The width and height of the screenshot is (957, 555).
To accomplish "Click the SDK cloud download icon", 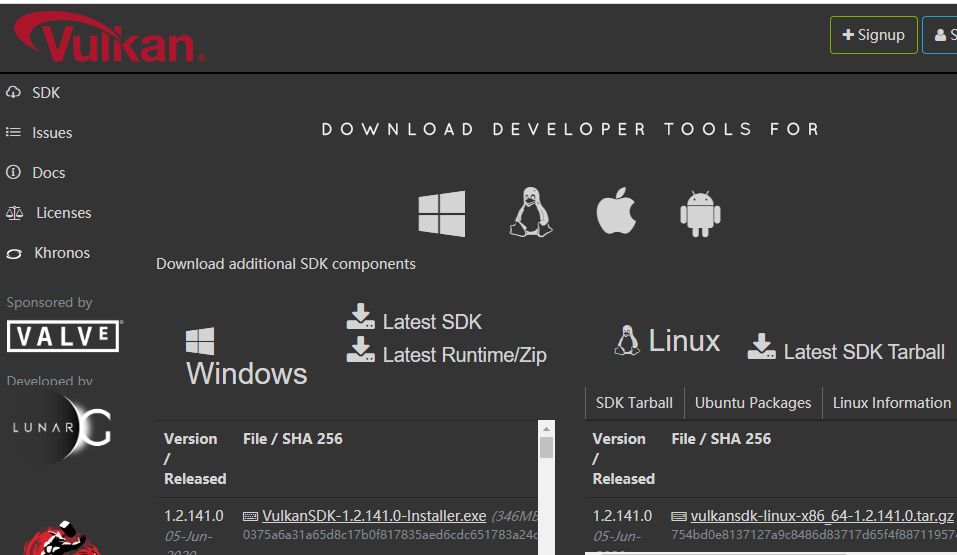I will 13,92.
